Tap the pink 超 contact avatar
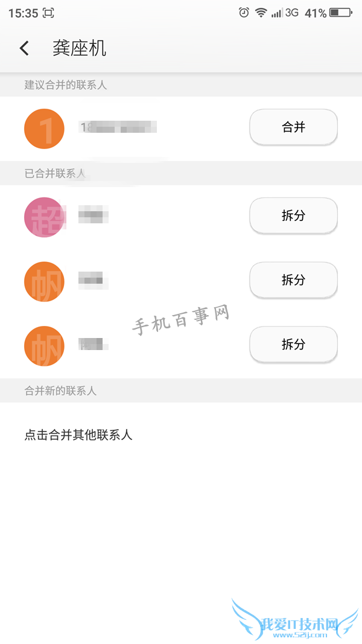This screenshot has height=644, width=362. pos(44,217)
